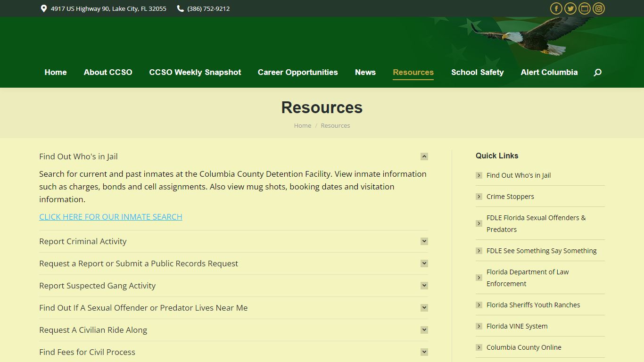Image resolution: width=644 pixels, height=362 pixels.
Task: Click the address 4917 US Highway 90 text
Action: (108, 8)
